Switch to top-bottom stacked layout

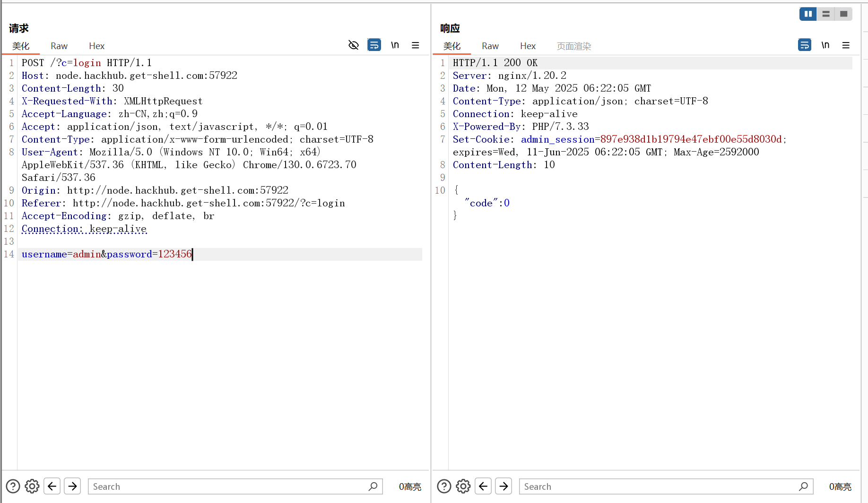click(x=826, y=14)
